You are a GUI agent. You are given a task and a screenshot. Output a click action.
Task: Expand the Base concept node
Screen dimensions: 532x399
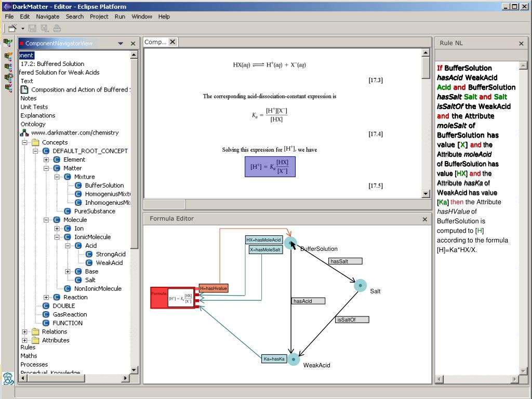pos(68,271)
